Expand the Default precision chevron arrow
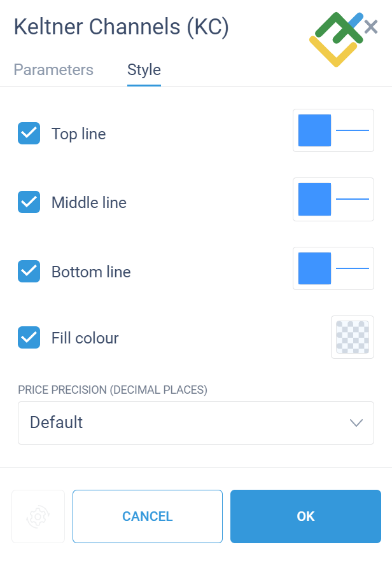The image size is (392, 561). click(356, 423)
